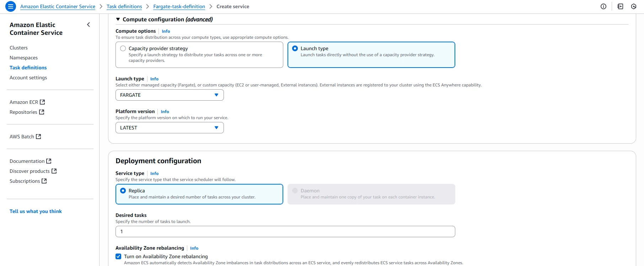
Task: Open the LATEST platform version dropdown
Action: 170,128
